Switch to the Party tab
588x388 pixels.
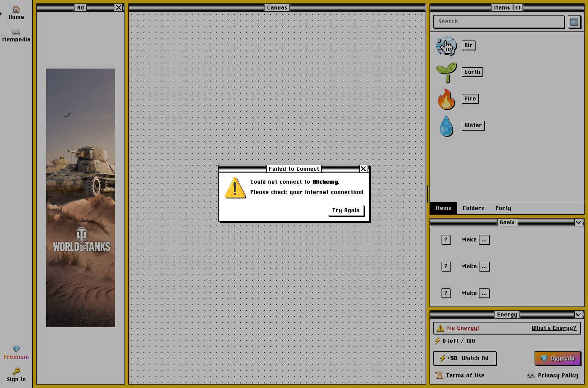503,208
